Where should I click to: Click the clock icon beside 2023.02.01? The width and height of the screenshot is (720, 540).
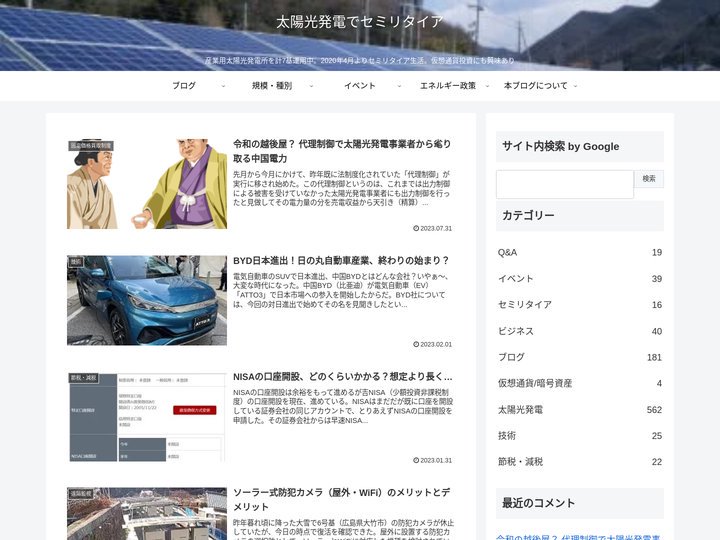416,344
